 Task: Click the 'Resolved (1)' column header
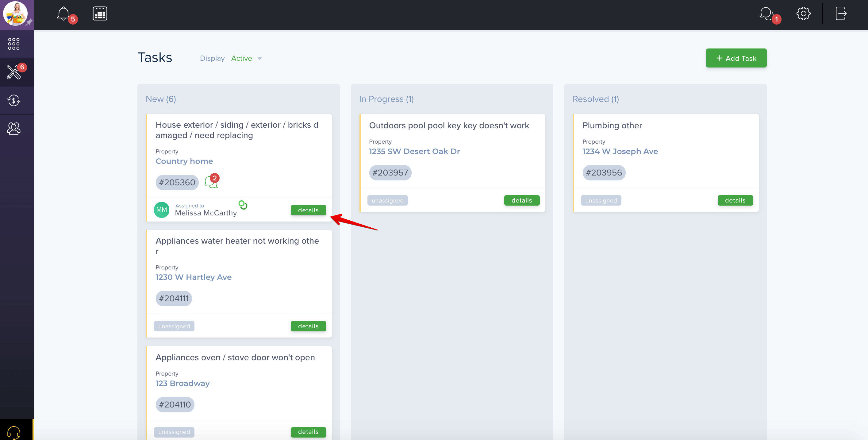click(x=595, y=99)
